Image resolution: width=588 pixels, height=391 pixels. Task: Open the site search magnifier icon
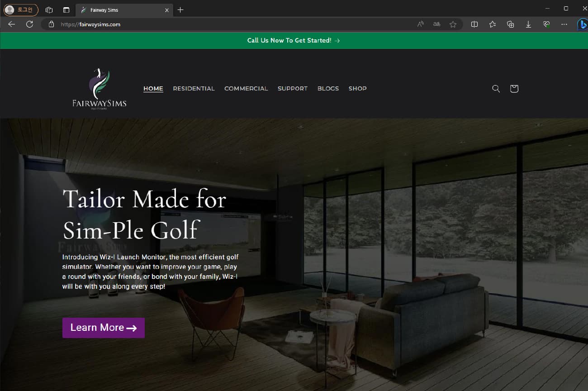(496, 89)
